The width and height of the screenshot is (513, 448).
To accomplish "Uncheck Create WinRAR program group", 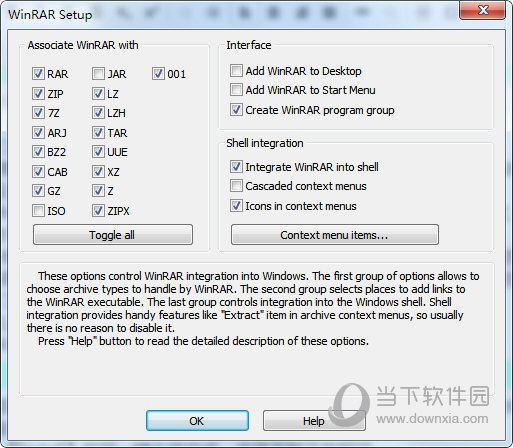I will click(x=236, y=110).
